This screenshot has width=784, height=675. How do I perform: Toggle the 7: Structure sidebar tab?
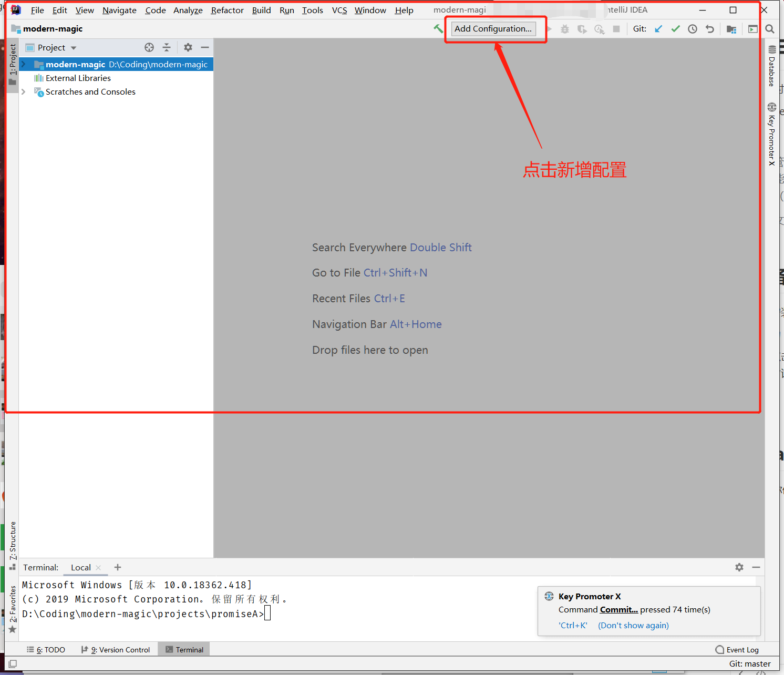(13, 546)
